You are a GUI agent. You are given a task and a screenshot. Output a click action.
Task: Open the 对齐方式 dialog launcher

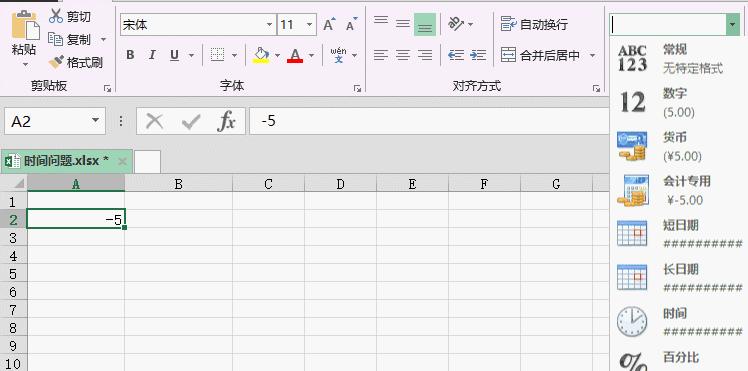596,88
